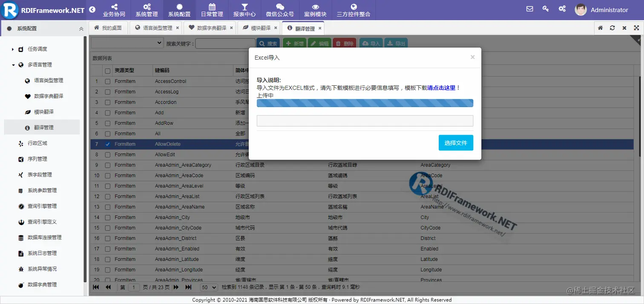Go to the next page using pagination arrow
This screenshot has height=304, width=644.
point(176,287)
